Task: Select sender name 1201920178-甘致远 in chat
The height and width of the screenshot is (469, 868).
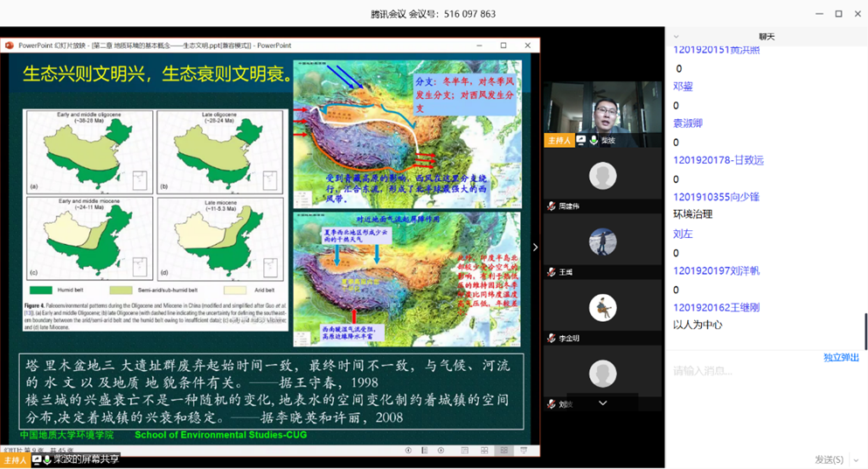Action: (718, 160)
